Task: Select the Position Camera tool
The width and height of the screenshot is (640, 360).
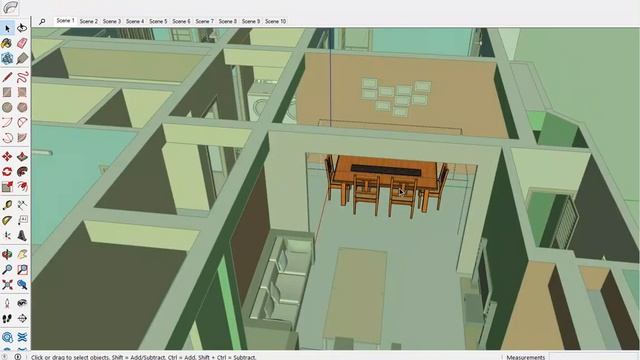Action: (x=7, y=303)
